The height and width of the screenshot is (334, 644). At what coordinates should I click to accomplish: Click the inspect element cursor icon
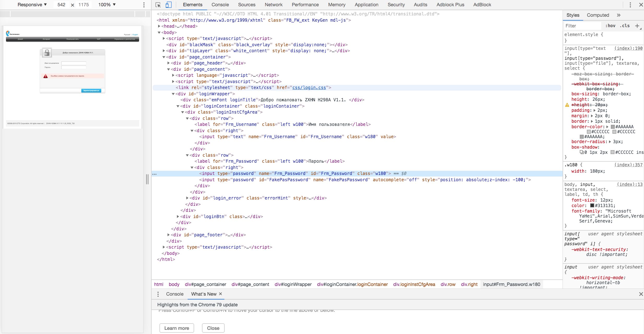point(158,5)
